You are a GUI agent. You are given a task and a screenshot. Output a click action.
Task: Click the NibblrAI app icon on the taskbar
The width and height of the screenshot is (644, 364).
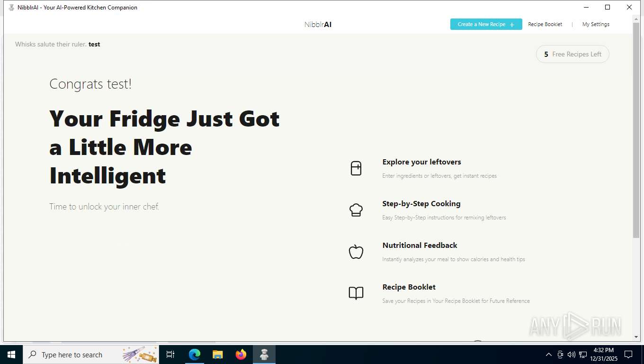coord(264,355)
